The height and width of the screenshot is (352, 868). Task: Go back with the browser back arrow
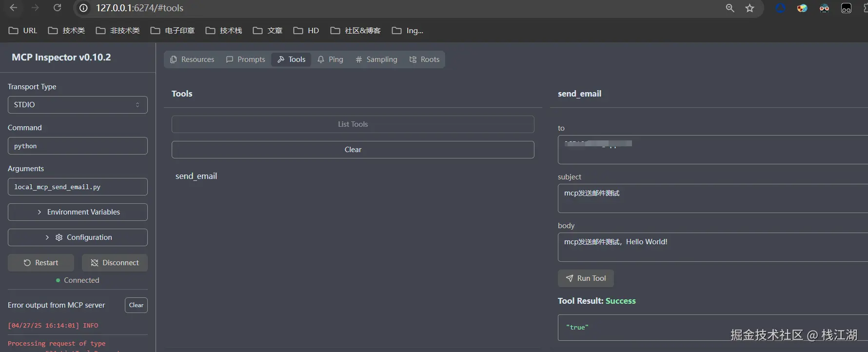(14, 8)
